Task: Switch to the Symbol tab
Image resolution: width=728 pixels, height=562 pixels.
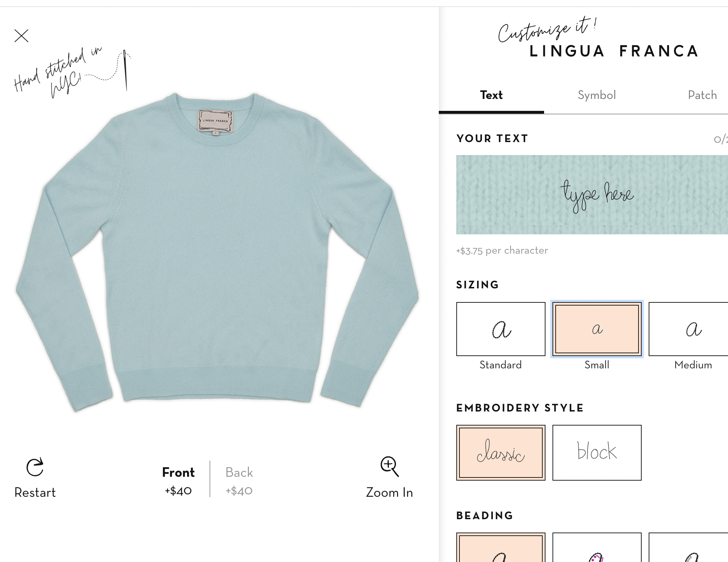Action: (x=597, y=95)
